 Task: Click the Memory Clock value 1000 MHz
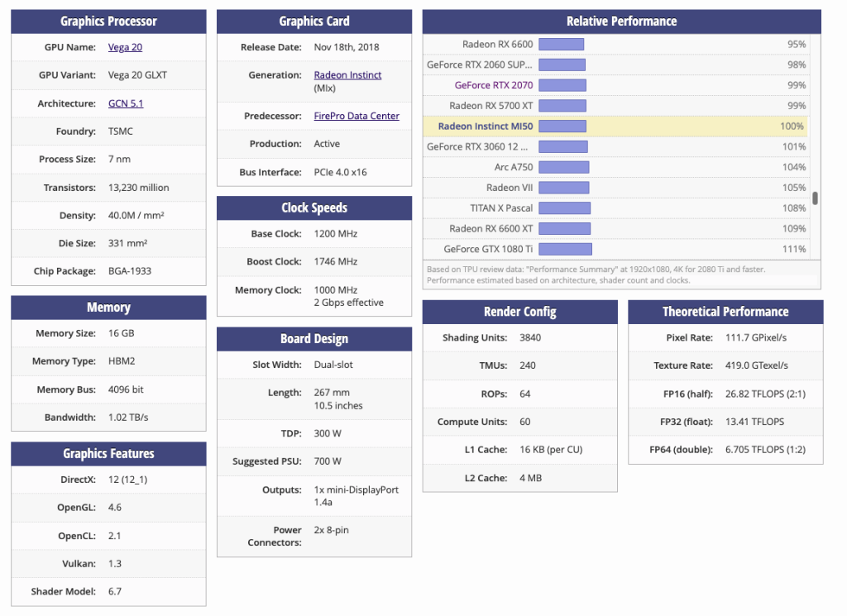point(336,290)
